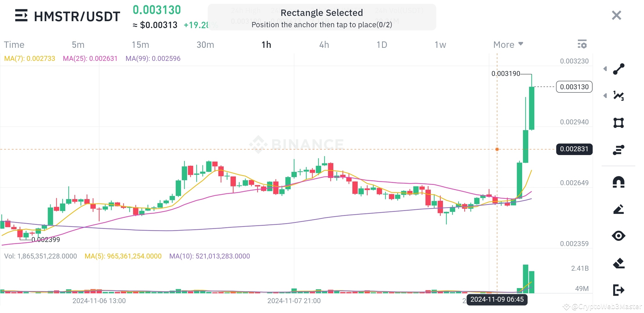Click the 0.002649 price axis label
Screen dimensions: 644x313
(574, 183)
